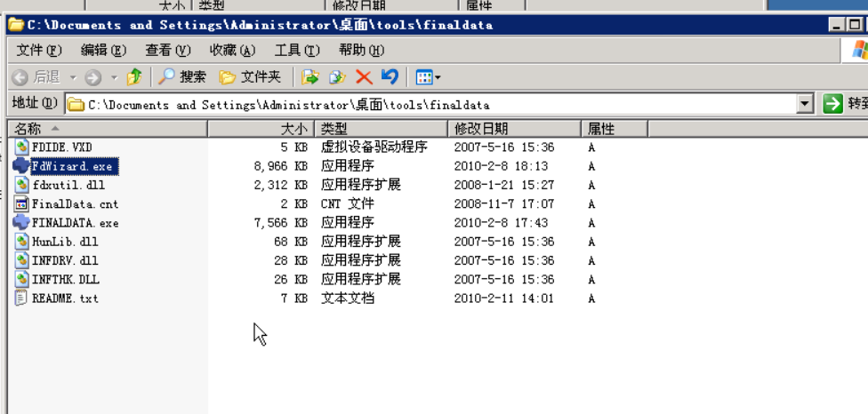Click the 8,966 KB size value

pyautogui.click(x=281, y=166)
